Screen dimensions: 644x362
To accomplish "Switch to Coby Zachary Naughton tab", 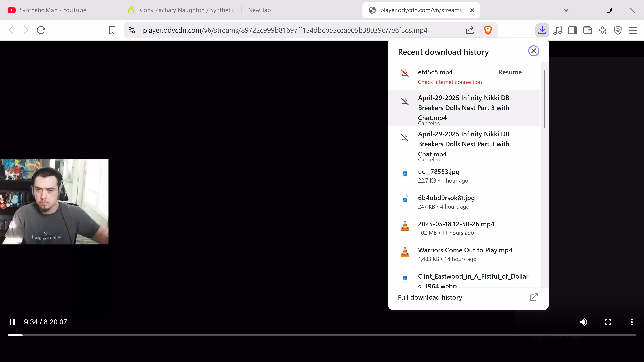I will click(181, 10).
